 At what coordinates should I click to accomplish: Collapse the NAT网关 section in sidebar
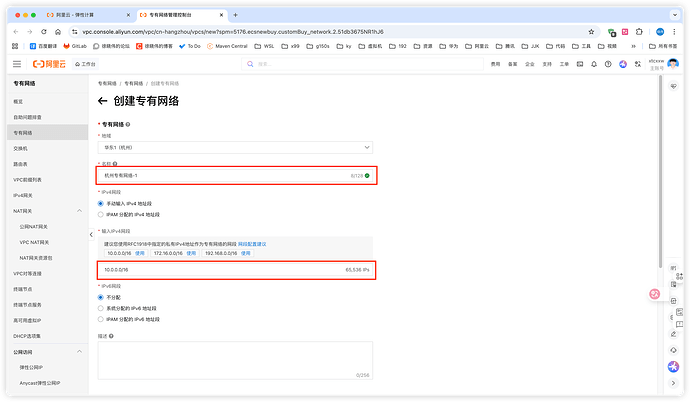80,211
